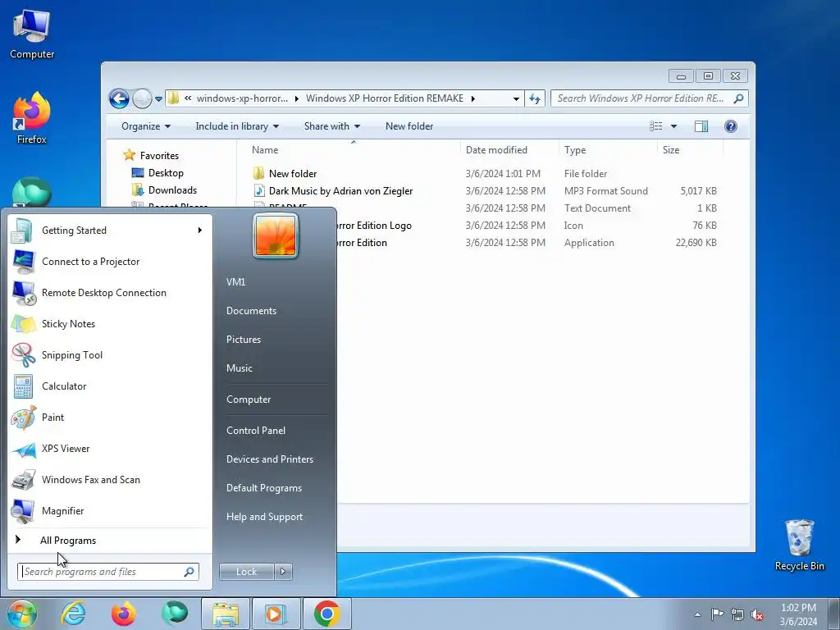The height and width of the screenshot is (630, 840).
Task: Open Getting Started in Start menu
Action: pyautogui.click(x=110, y=231)
